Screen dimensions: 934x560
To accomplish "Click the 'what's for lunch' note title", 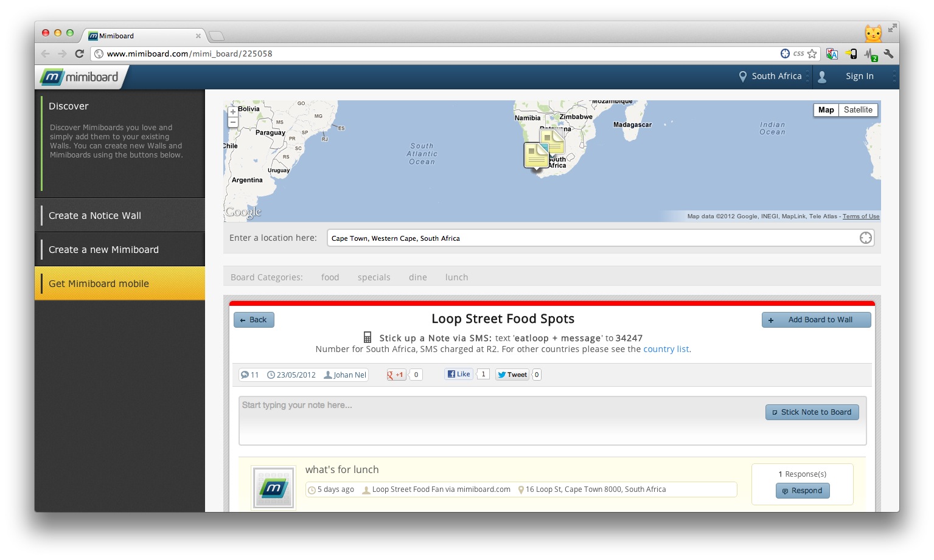I will pyautogui.click(x=342, y=469).
